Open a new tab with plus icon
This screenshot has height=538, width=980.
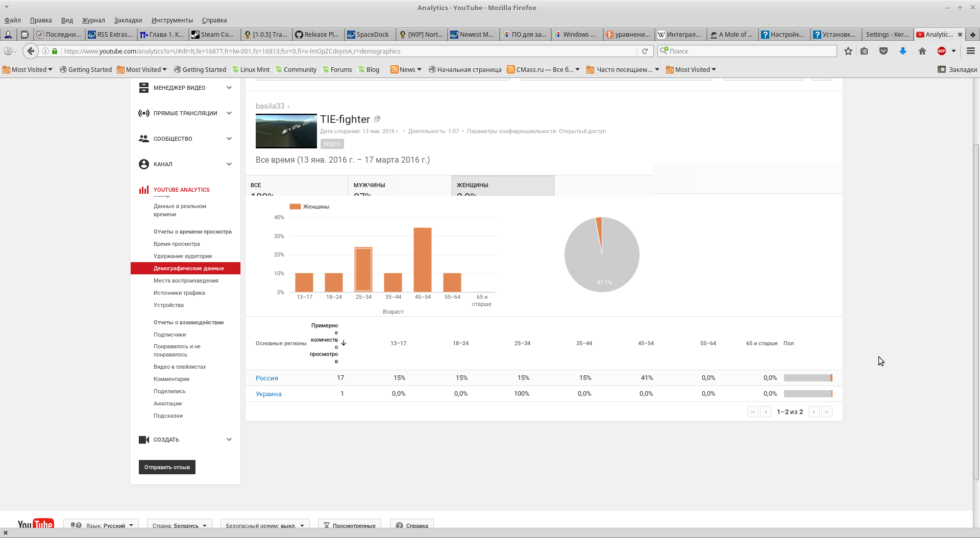pos(973,35)
